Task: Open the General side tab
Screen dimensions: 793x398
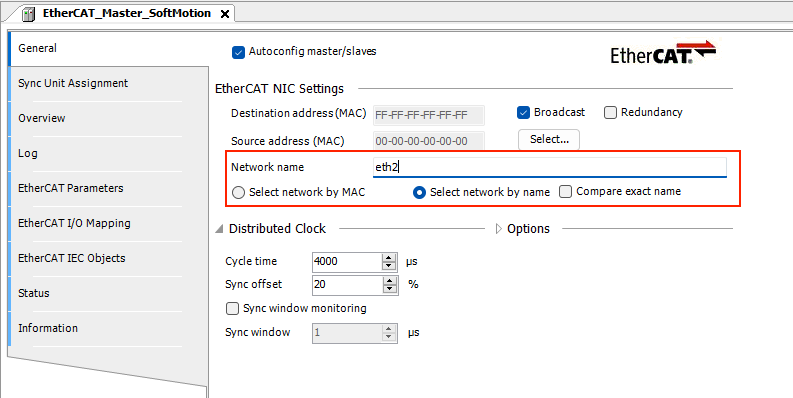Action: (x=108, y=48)
